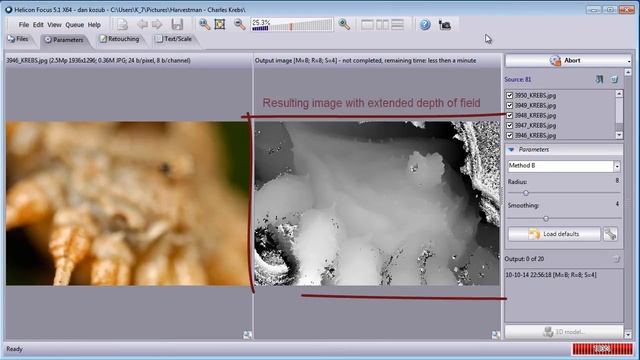Uncheck 3949_KREBS.jpg checkbox
The height and width of the screenshot is (360, 640).
click(509, 105)
